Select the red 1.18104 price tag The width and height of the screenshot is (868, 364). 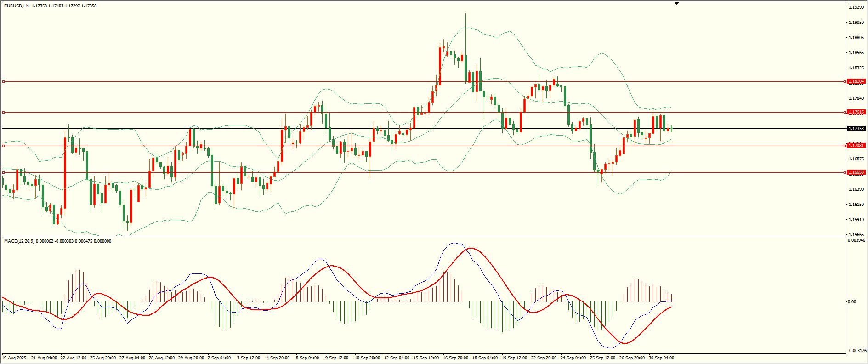click(x=856, y=81)
